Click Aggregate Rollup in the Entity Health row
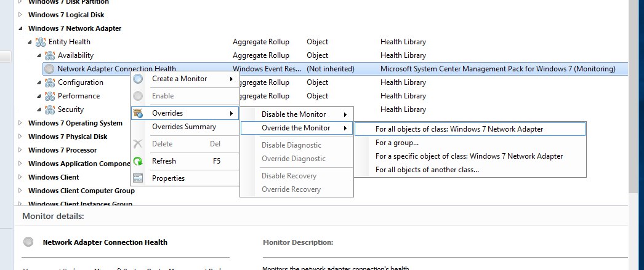The image size is (644, 270). tap(261, 42)
